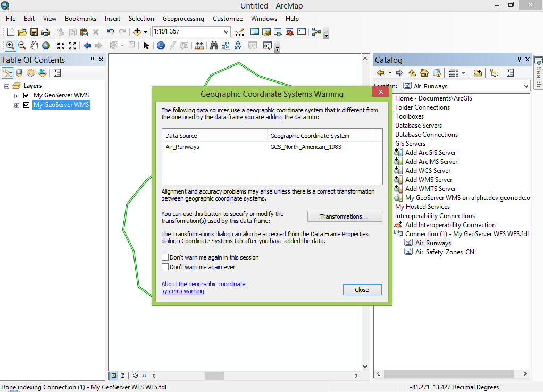Open the Editor toolbar icon
Screen dimensions: 543x392
click(x=240, y=32)
